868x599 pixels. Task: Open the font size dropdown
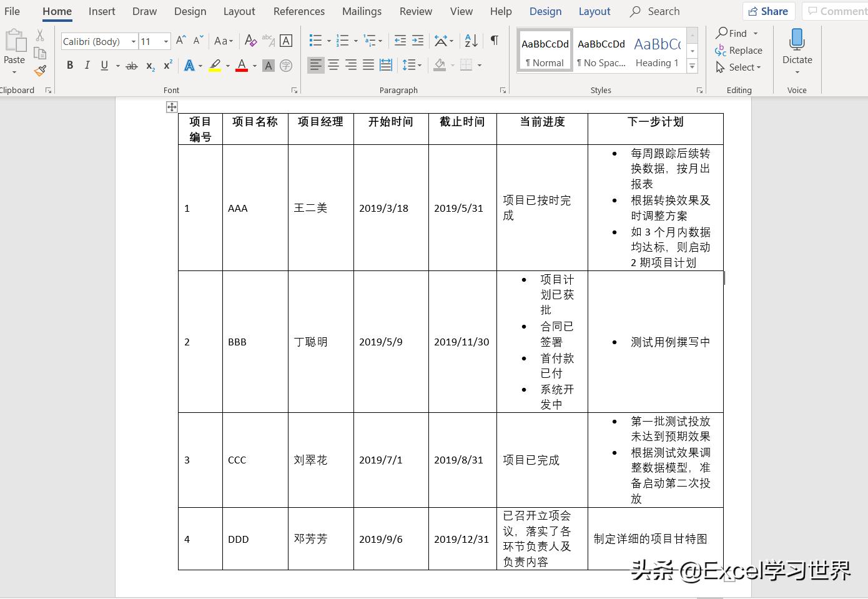(165, 41)
